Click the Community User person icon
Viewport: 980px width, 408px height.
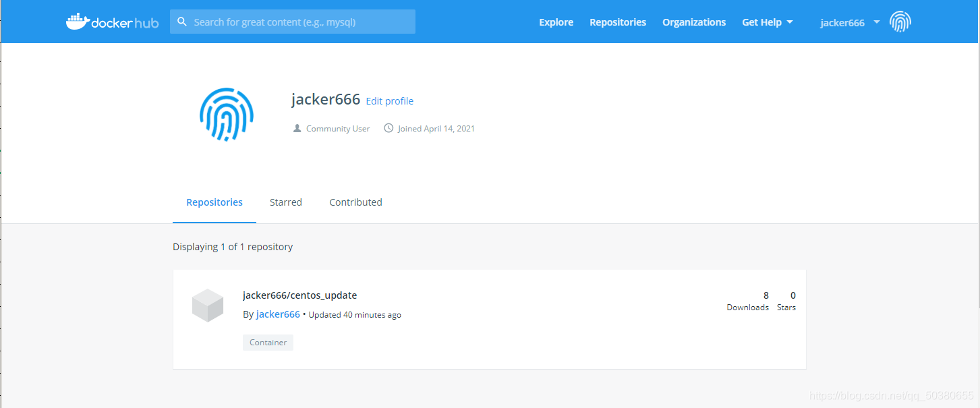[297, 127]
